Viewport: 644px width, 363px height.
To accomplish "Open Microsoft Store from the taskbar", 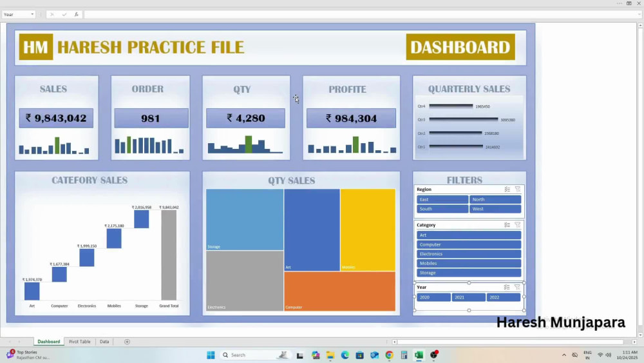I will click(360, 355).
